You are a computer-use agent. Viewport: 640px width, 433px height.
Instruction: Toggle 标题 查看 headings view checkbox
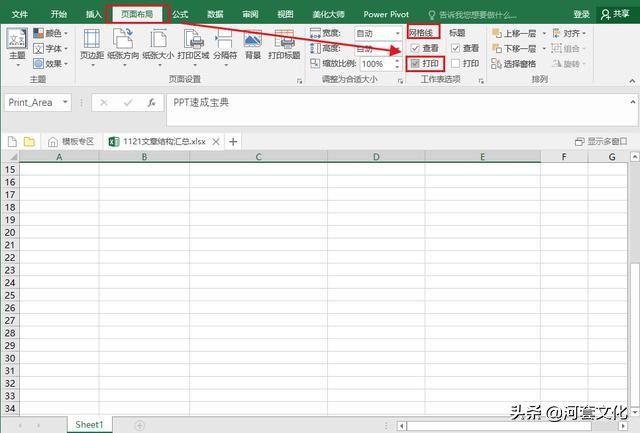(x=456, y=48)
